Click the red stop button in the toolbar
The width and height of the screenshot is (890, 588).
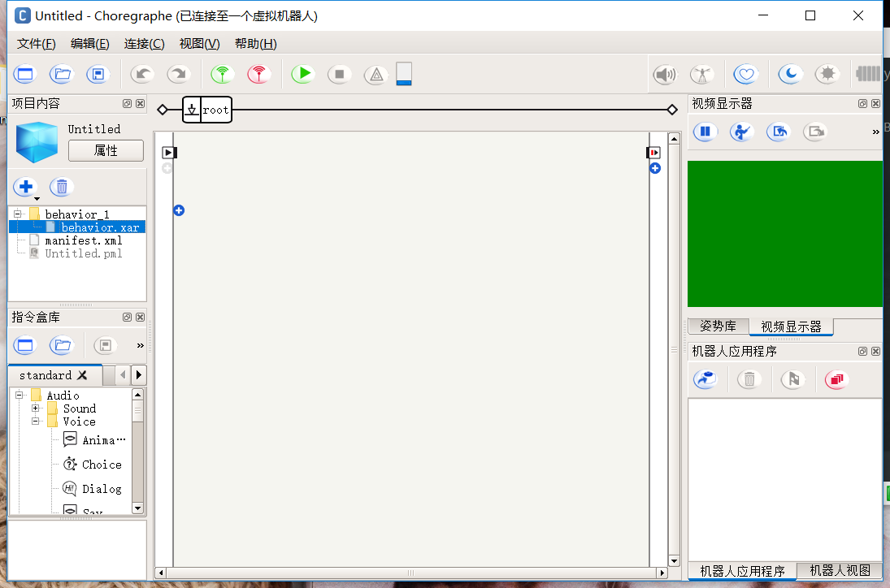tap(339, 74)
